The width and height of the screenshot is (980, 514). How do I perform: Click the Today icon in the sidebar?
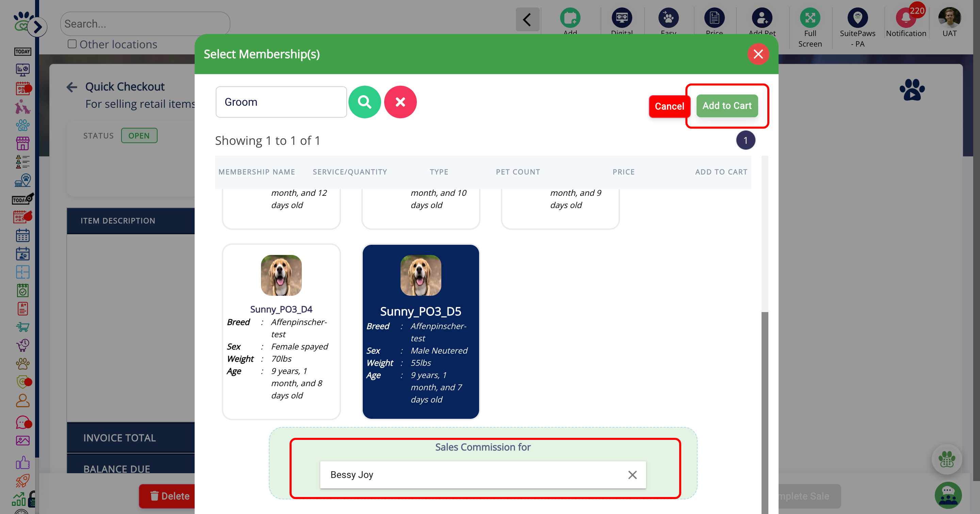coord(22,51)
